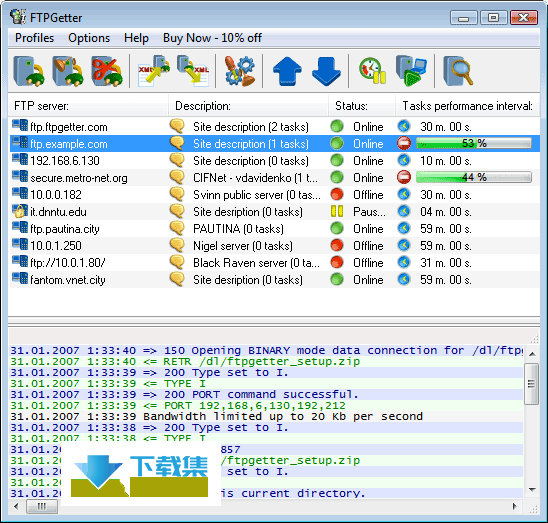Click blue clock icon in 192.168.6.130 row

click(x=404, y=160)
